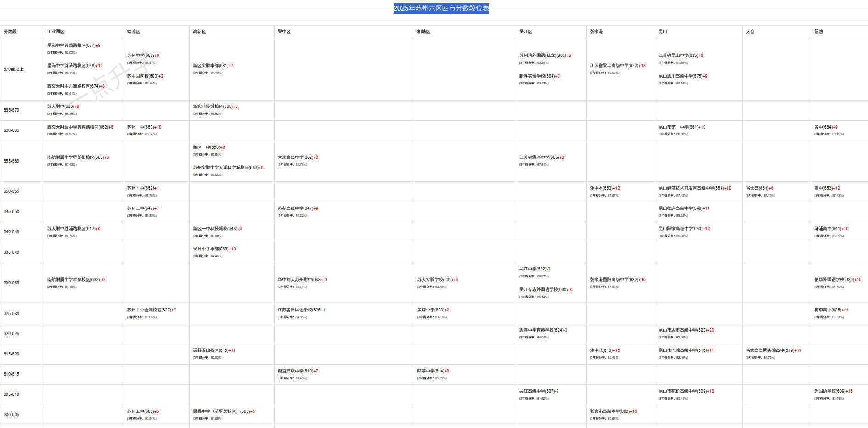
Task: Select the 太仓 column header
Action: click(750, 32)
